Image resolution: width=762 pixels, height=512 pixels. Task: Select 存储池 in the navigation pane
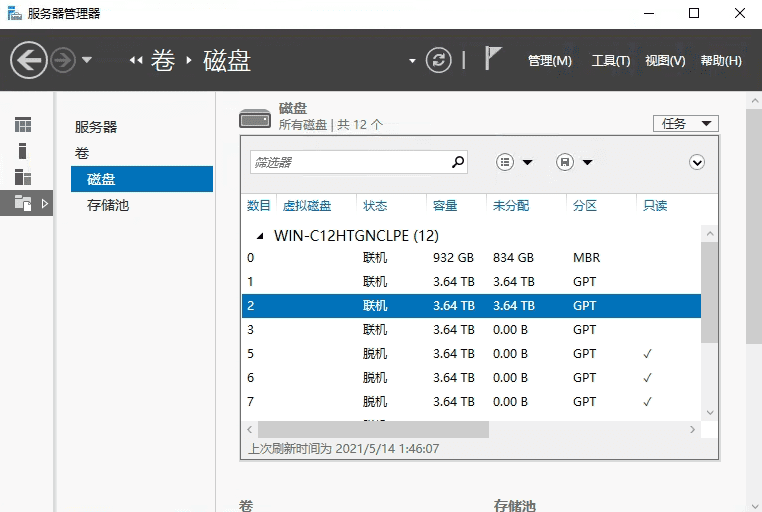tap(108, 205)
